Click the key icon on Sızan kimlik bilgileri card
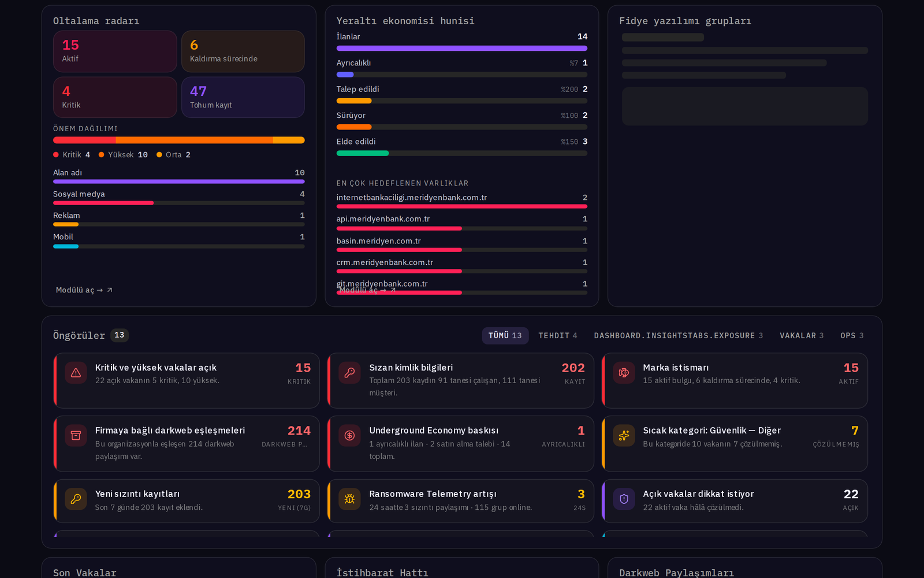This screenshot has height=578, width=924. (x=349, y=373)
